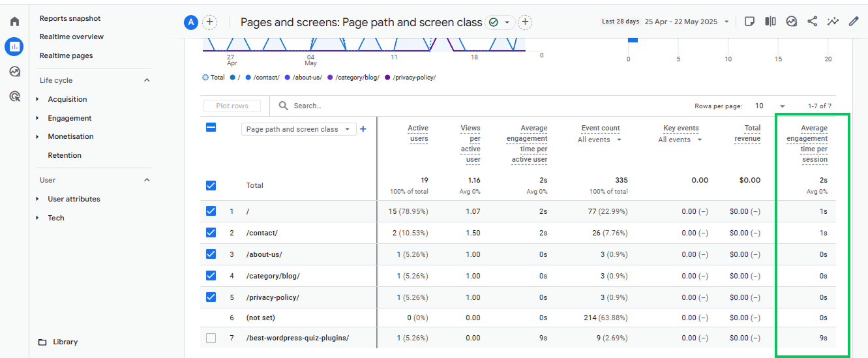Expand the Acquisition section
This screenshot has width=868, height=358.
click(x=67, y=99)
